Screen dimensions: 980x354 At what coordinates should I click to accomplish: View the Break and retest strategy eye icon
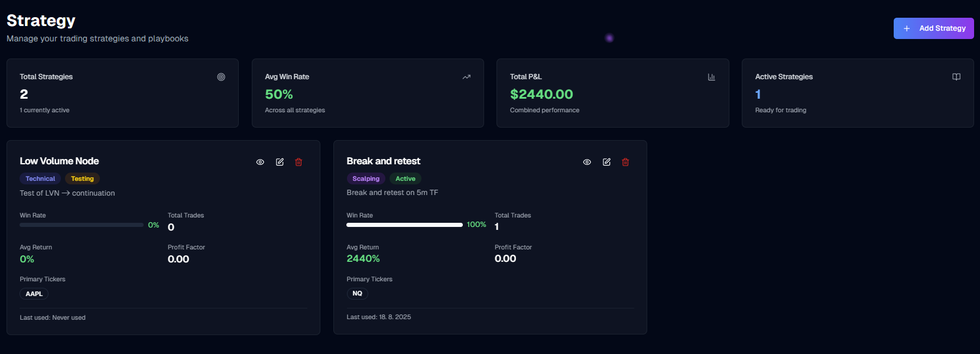587,162
